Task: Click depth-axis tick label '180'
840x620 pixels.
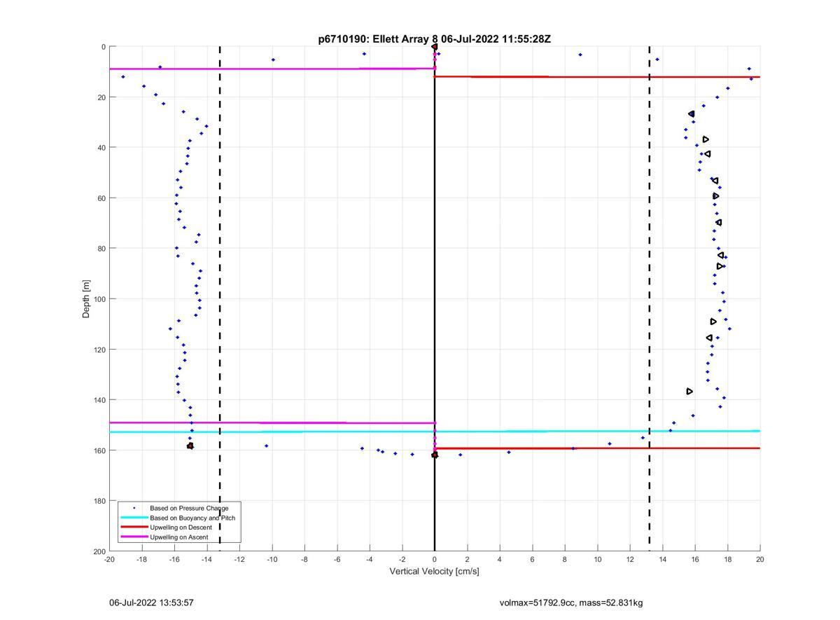Action: point(99,501)
